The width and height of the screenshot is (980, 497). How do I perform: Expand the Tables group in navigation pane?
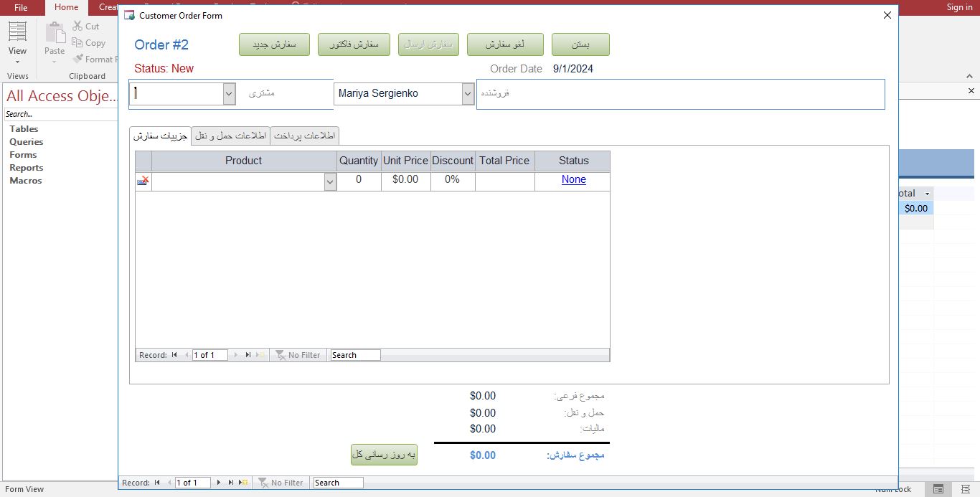click(x=24, y=129)
